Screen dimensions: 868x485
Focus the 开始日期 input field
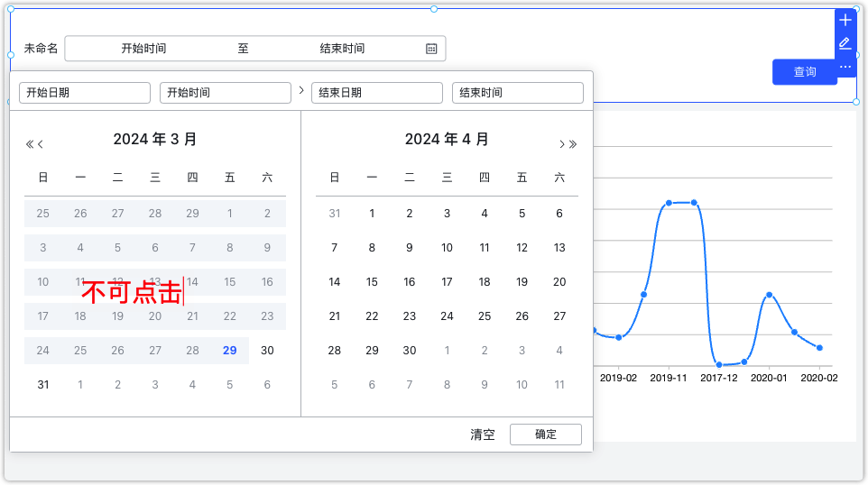click(x=85, y=93)
